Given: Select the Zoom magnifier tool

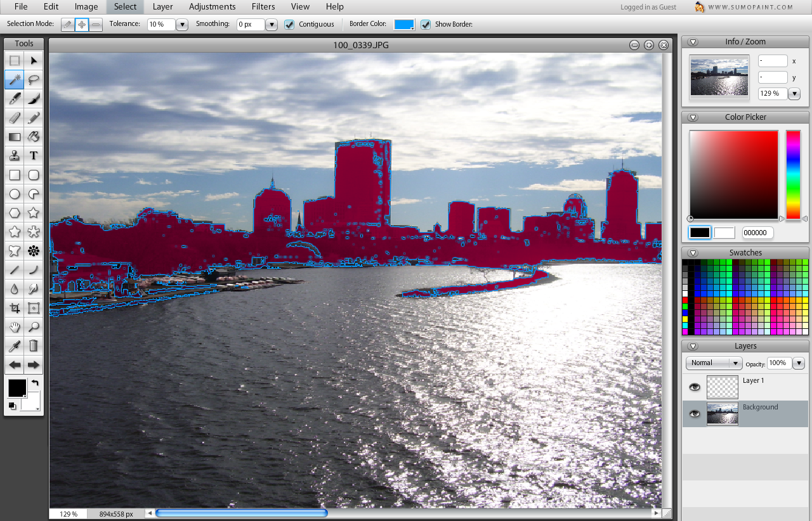Looking at the screenshot, I should coord(34,327).
